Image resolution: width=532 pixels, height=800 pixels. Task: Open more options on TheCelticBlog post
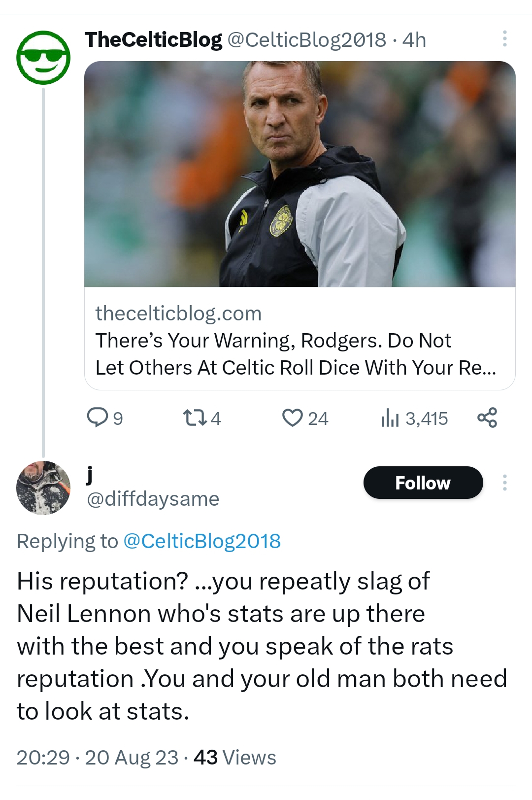point(504,38)
